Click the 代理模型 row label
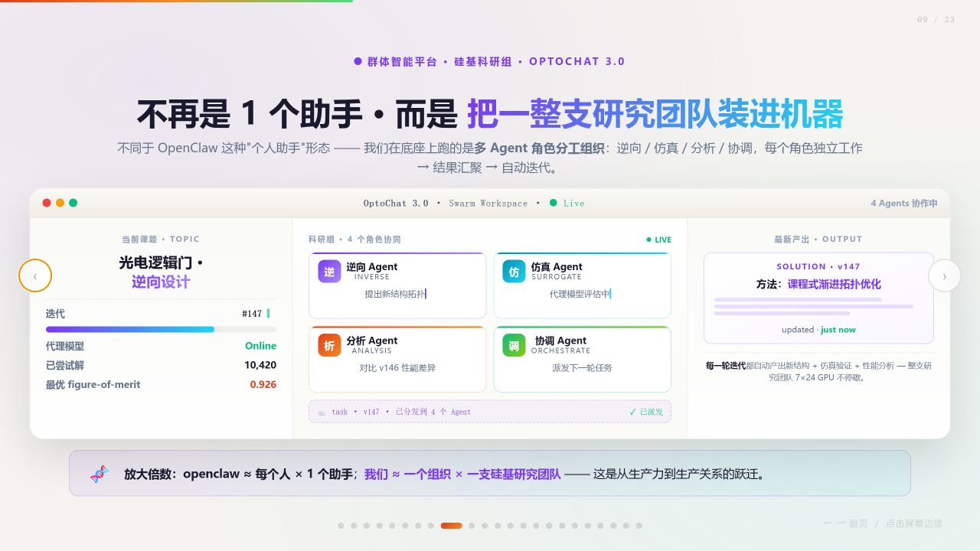The height and width of the screenshot is (551, 980). click(65, 346)
